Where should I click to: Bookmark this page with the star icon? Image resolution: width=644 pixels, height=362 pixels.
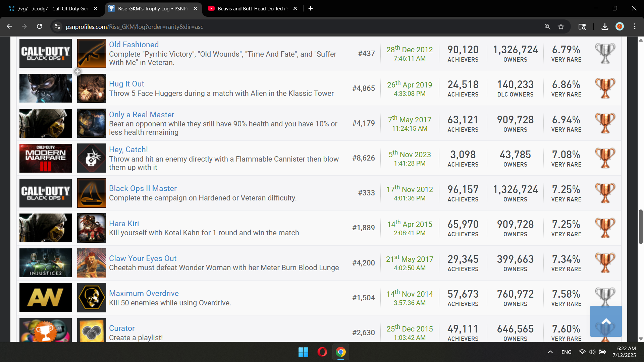click(x=561, y=26)
